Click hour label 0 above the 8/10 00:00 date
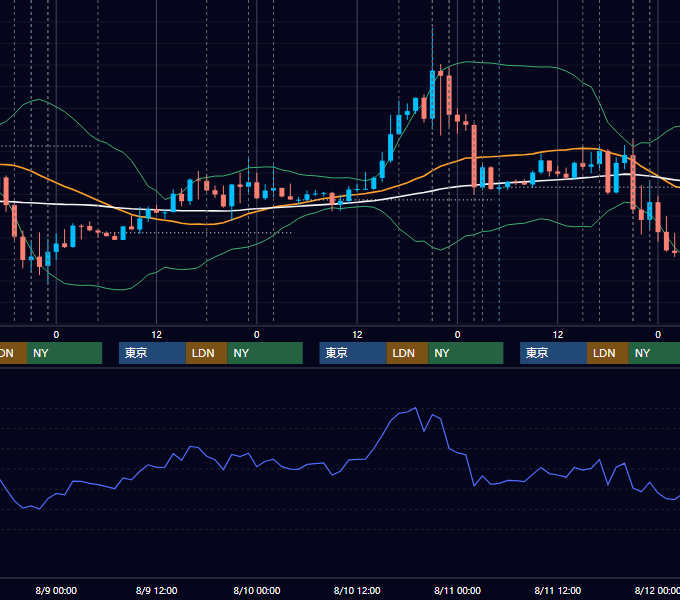The width and height of the screenshot is (680, 600). 257,335
